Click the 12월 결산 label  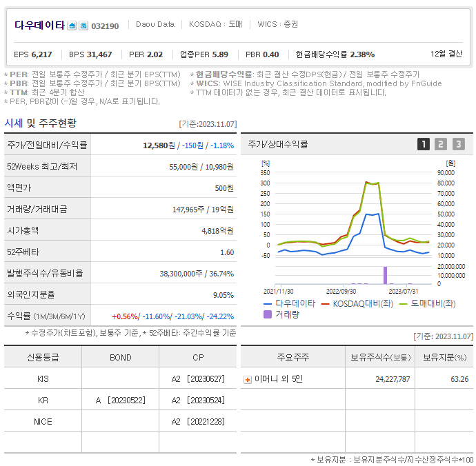[446, 54]
